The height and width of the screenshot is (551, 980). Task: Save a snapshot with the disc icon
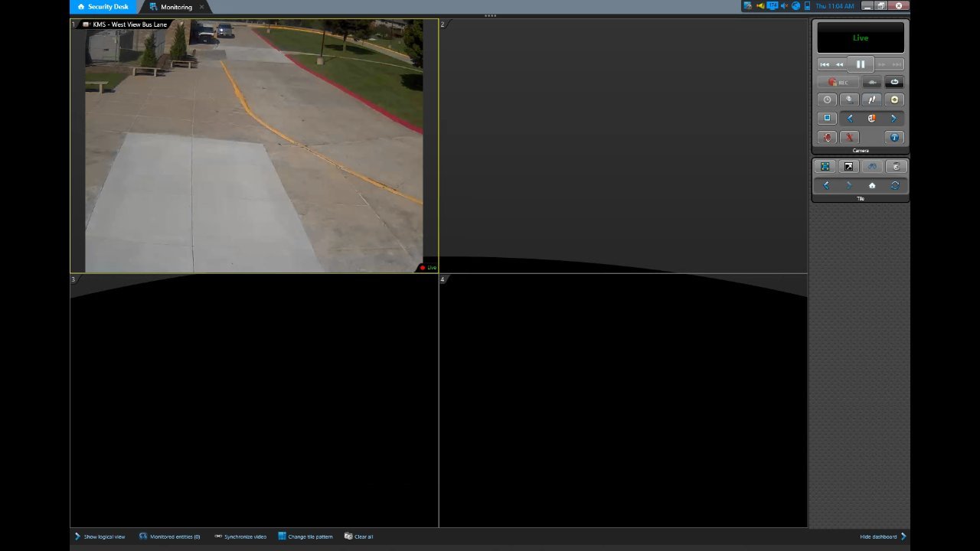pyautogui.click(x=894, y=99)
